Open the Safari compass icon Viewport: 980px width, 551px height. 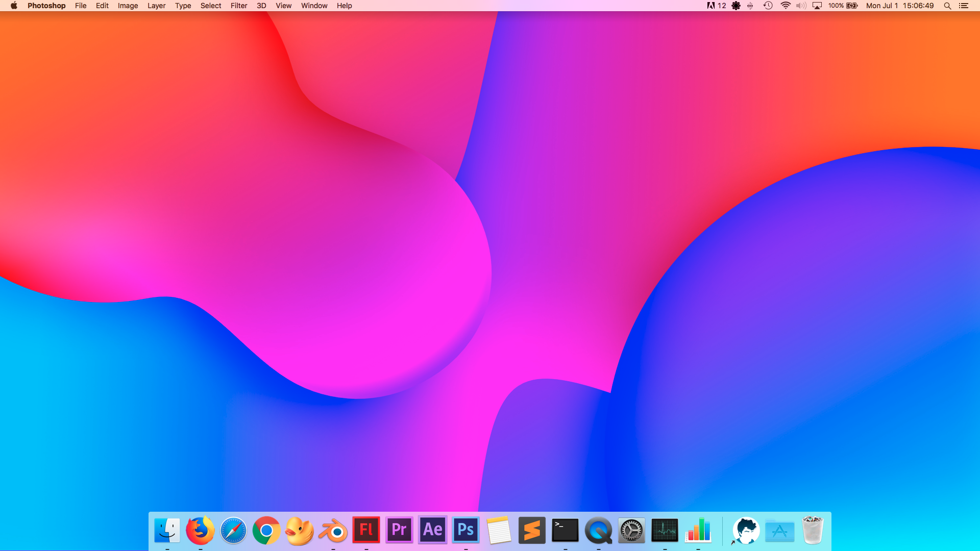tap(233, 531)
